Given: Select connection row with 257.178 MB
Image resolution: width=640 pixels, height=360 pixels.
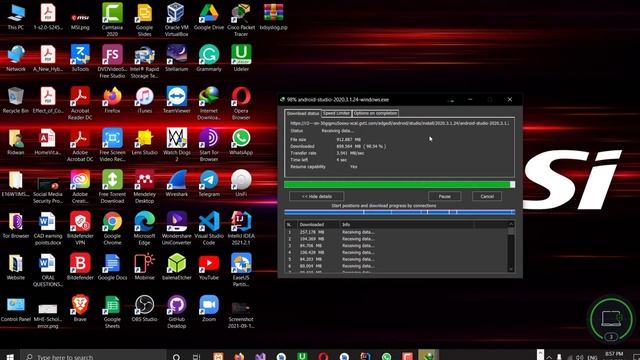Looking at the screenshot, I should click(x=396, y=232).
